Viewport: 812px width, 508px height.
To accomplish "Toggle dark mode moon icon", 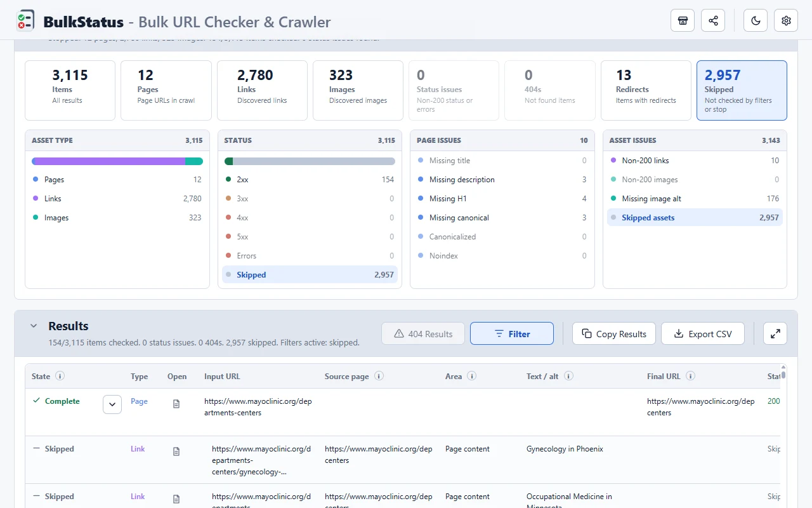I will pos(756,20).
